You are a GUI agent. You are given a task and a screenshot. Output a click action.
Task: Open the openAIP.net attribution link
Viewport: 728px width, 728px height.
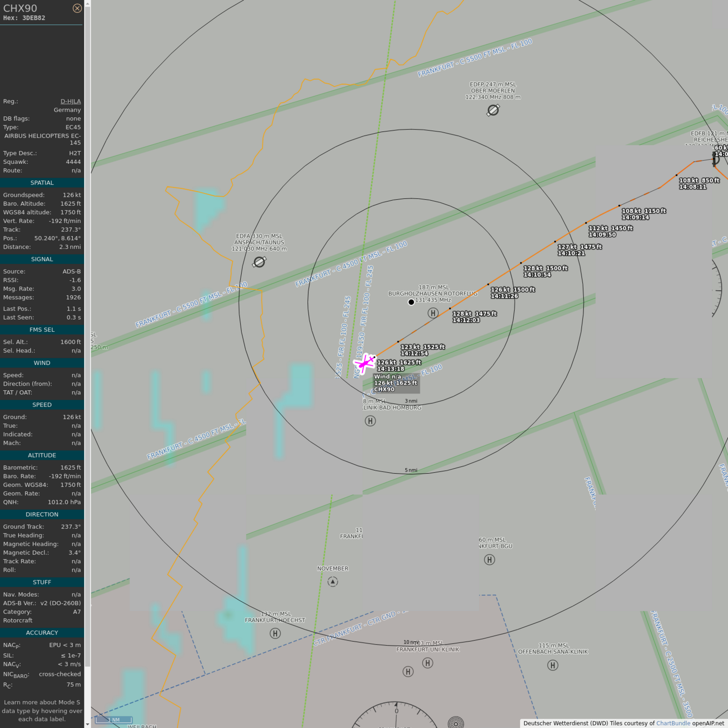coord(708,723)
